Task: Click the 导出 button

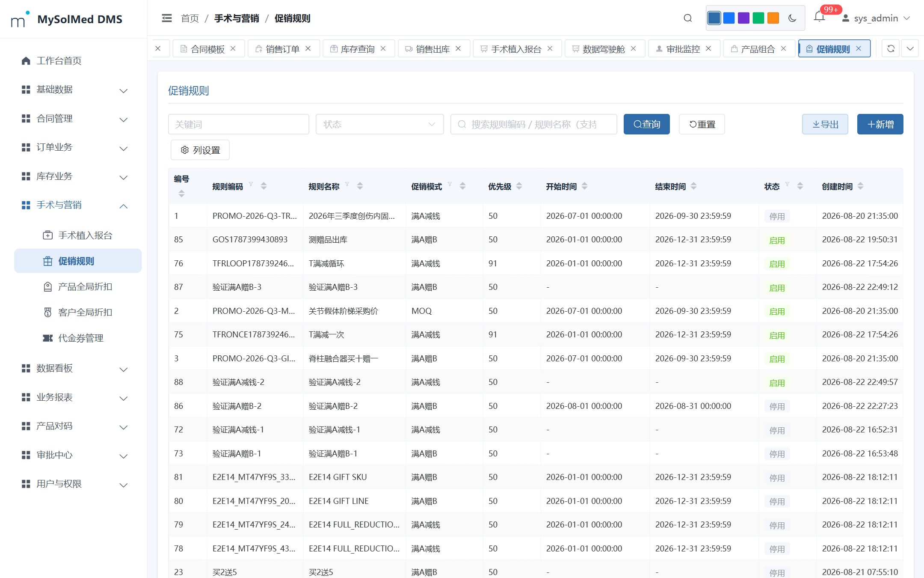Action: (825, 124)
